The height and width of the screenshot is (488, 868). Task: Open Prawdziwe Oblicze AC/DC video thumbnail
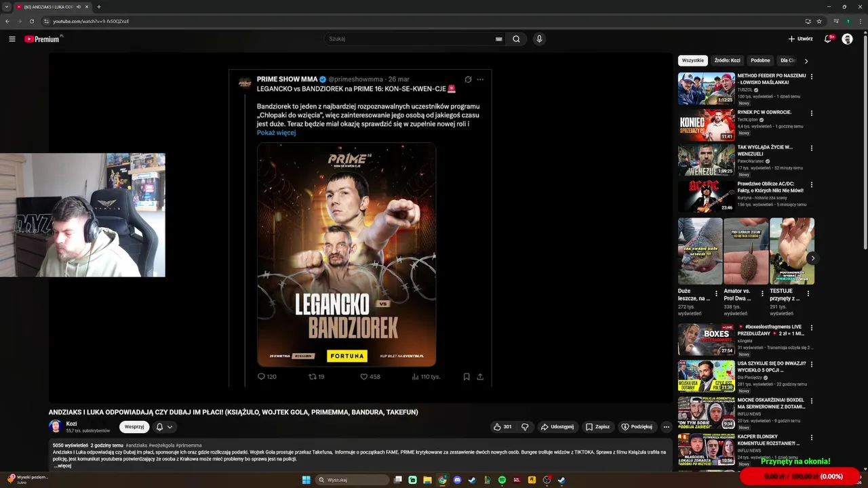[706, 196]
